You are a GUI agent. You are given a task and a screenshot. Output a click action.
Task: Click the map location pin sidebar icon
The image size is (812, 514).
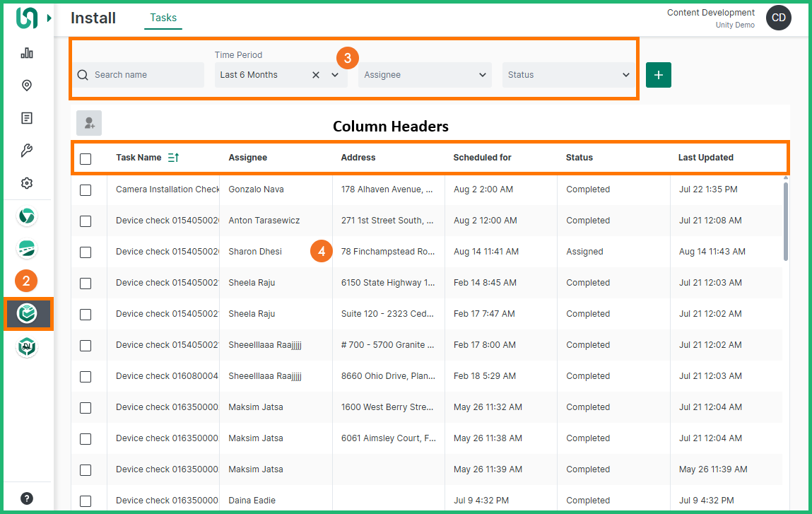(27, 86)
